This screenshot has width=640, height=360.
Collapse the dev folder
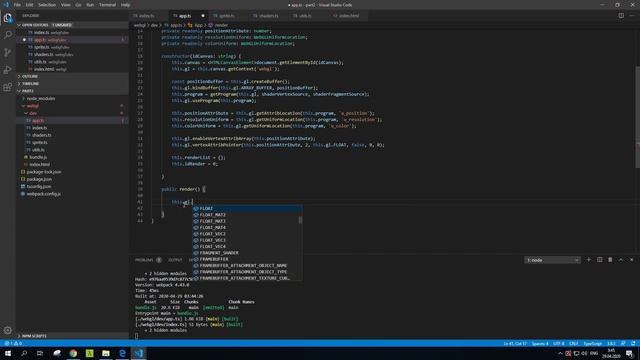[x=72, y=113]
